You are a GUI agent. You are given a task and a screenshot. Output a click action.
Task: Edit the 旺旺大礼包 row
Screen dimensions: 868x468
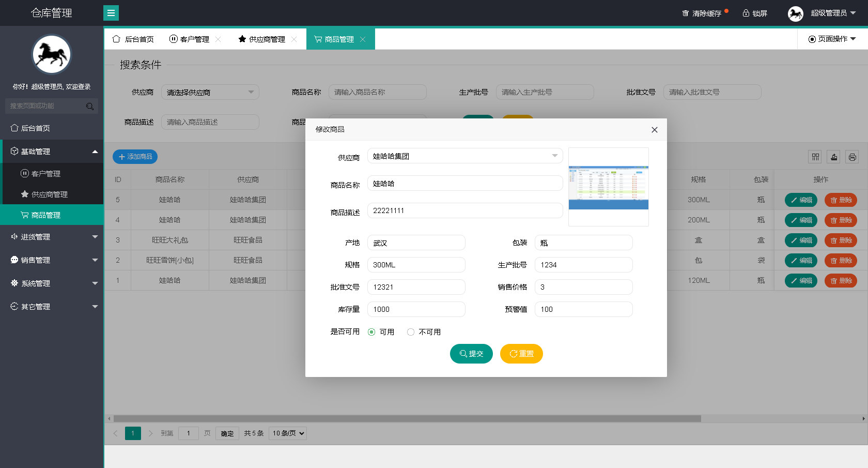(801, 240)
